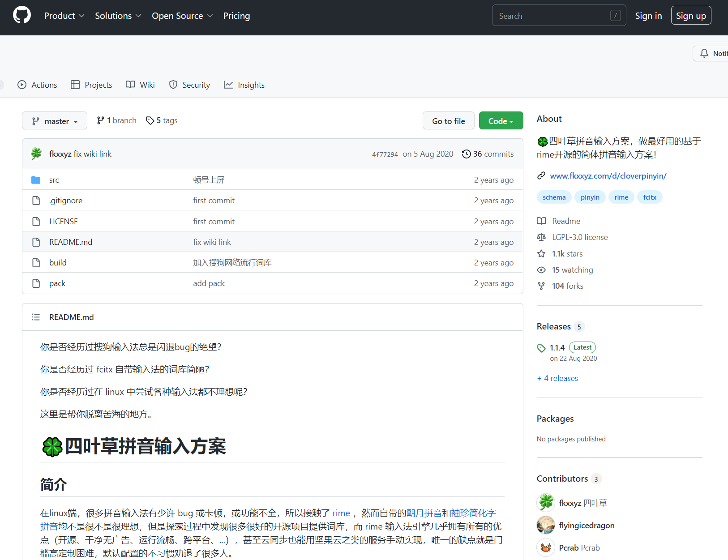Click the stars star icon
The width and height of the screenshot is (728, 560).
(x=541, y=254)
